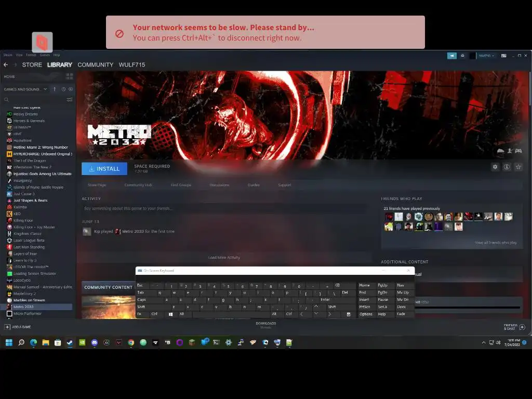Open Google Chrome from taskbar
The height and width of the screenshot is (399, 532).
(131, 343)
